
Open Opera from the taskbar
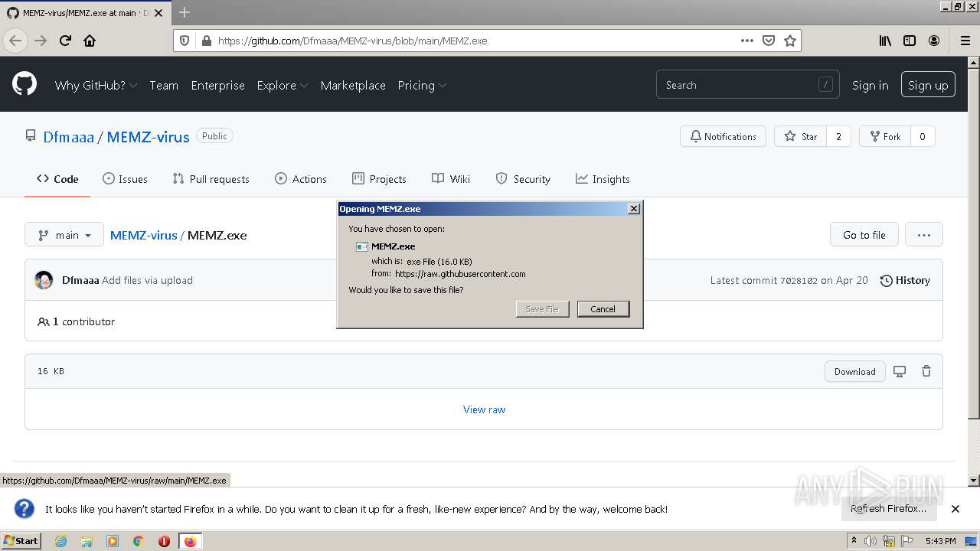click(164, 541)
